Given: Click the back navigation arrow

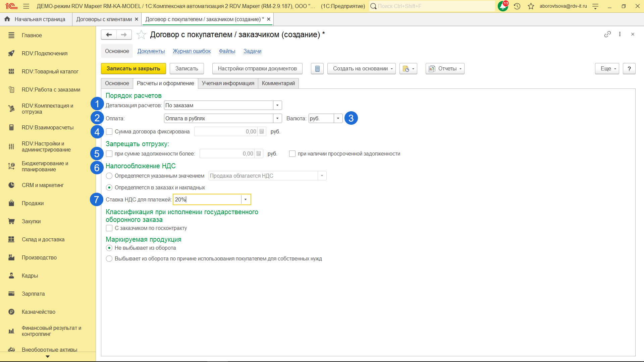Looking at the screenshot, I should [109, 35].
